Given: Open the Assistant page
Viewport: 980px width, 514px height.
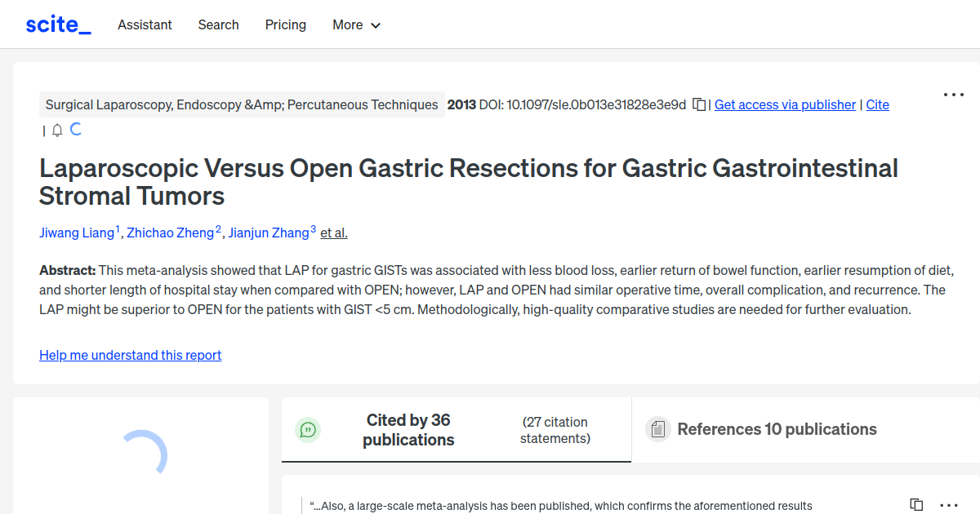Looking at the screenshot, I should pos(145,24).
